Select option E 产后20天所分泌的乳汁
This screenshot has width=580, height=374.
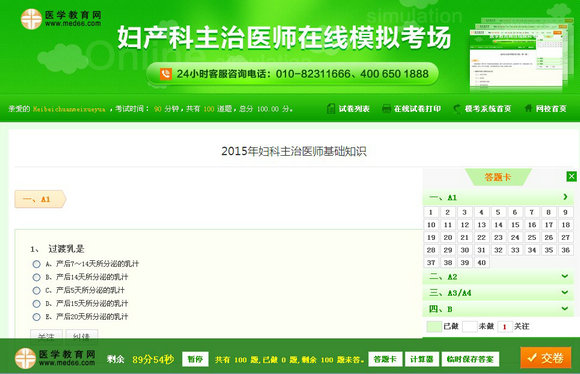click(x=36, y=317)
